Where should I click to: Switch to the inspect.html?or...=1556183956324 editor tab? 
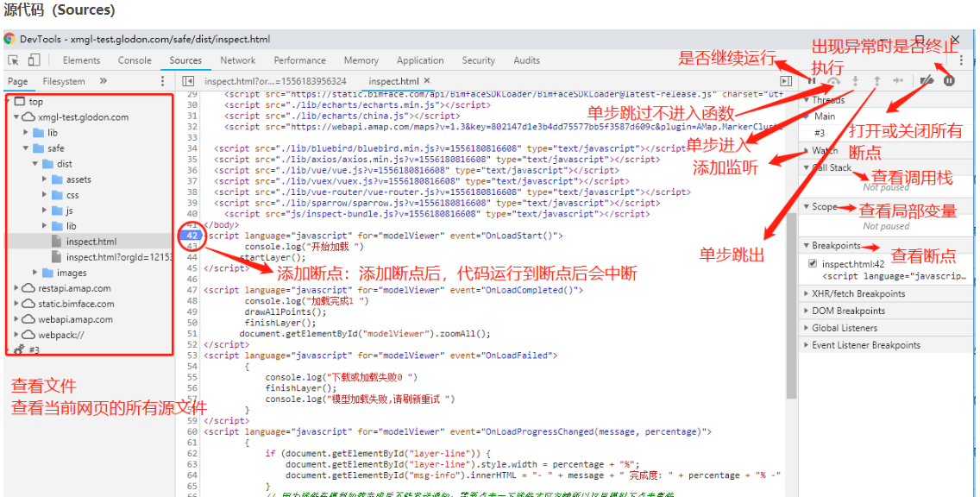276,81
